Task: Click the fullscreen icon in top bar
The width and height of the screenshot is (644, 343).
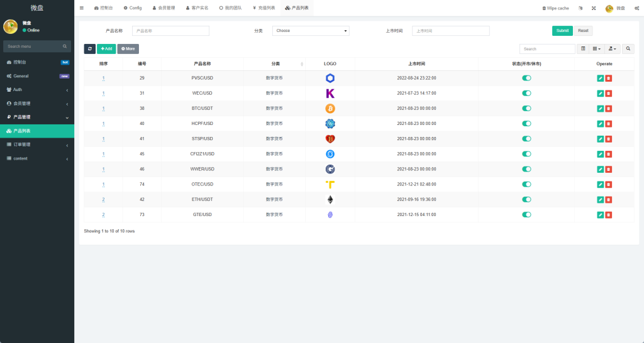Action: [x=593, y=8]
